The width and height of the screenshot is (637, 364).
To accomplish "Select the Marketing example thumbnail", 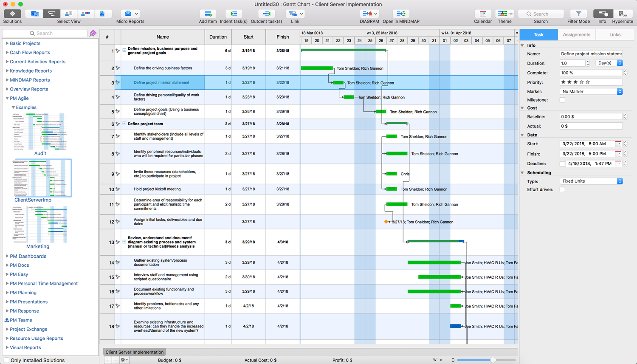I will click(x=40, y=225).
